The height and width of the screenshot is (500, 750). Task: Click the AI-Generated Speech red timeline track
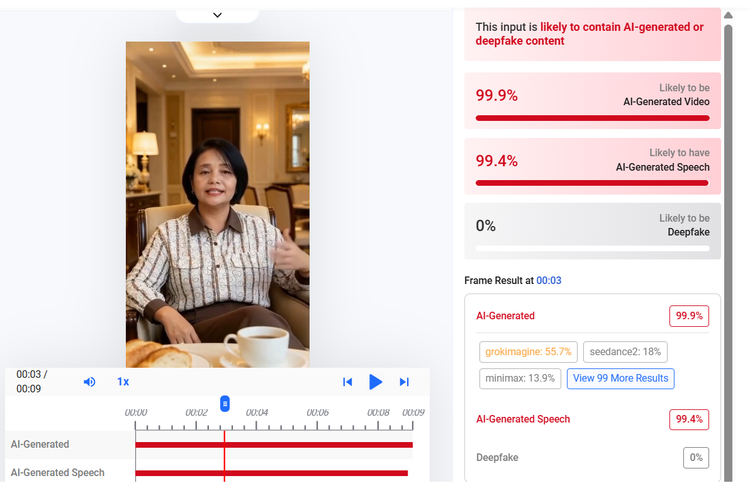tap(272, 473)
